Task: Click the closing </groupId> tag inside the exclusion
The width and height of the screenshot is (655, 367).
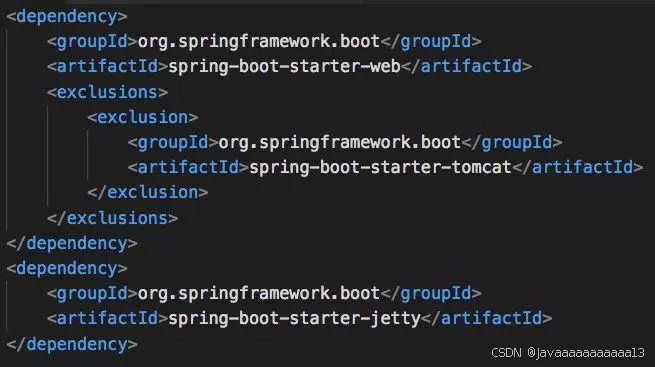Action: (x=512, y=143)
